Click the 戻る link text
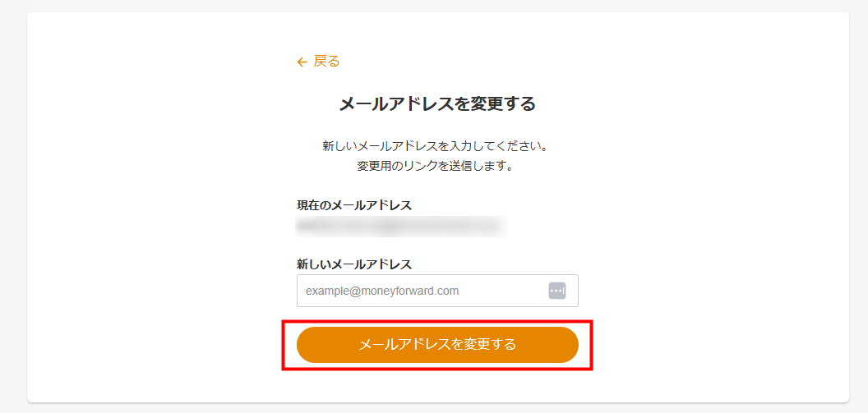The width and height of the screenshot is (868, 413). click(x=326, y=62)
